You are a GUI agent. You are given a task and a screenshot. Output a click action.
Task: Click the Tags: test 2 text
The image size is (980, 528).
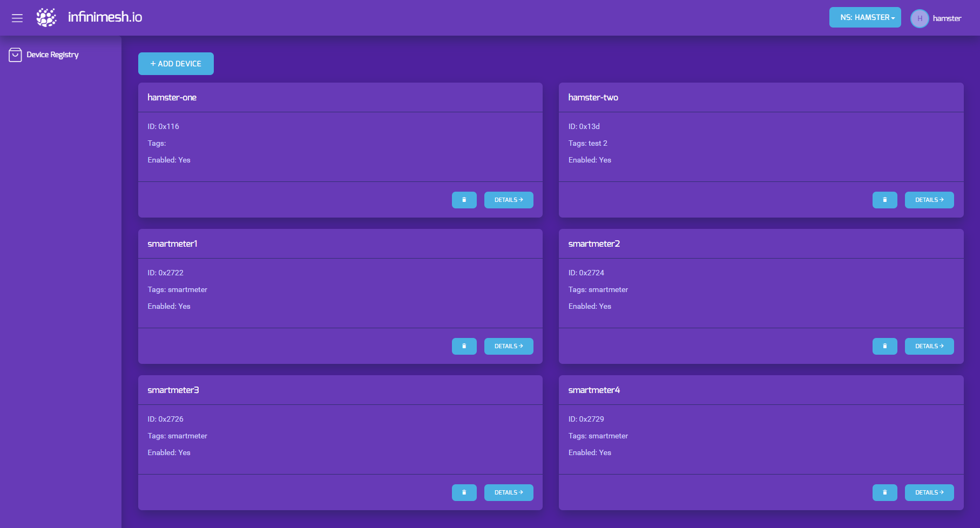coord(588,143)
